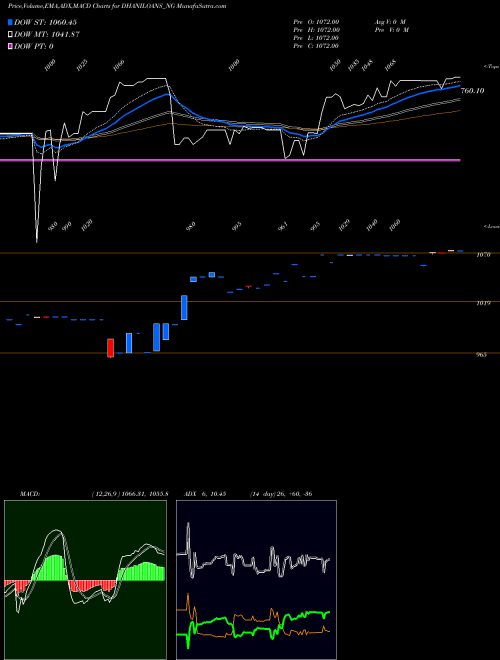Viewport: 500px width, 660px height.
Task: Click the 1050 top high label
Action: click(335, 65)
